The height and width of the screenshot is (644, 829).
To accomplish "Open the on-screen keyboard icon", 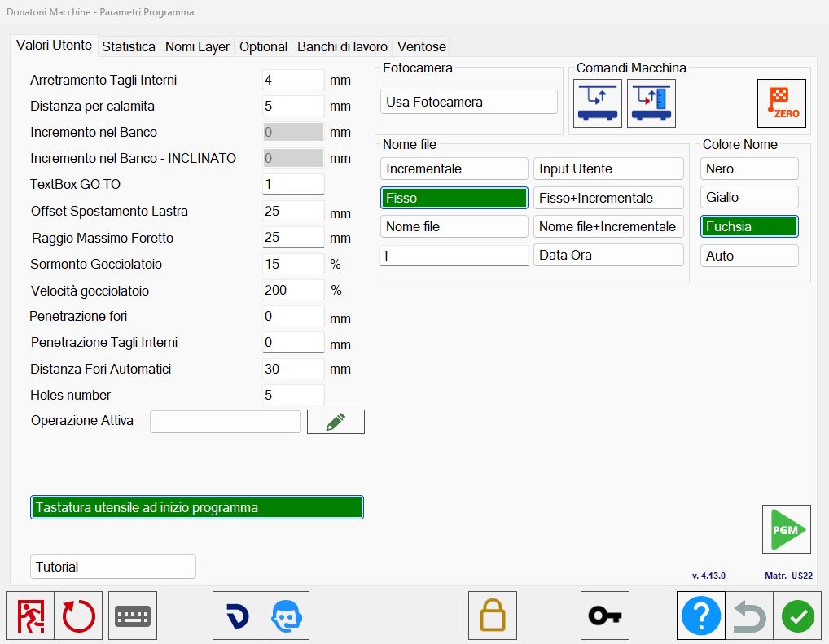I will pos(133,616).
